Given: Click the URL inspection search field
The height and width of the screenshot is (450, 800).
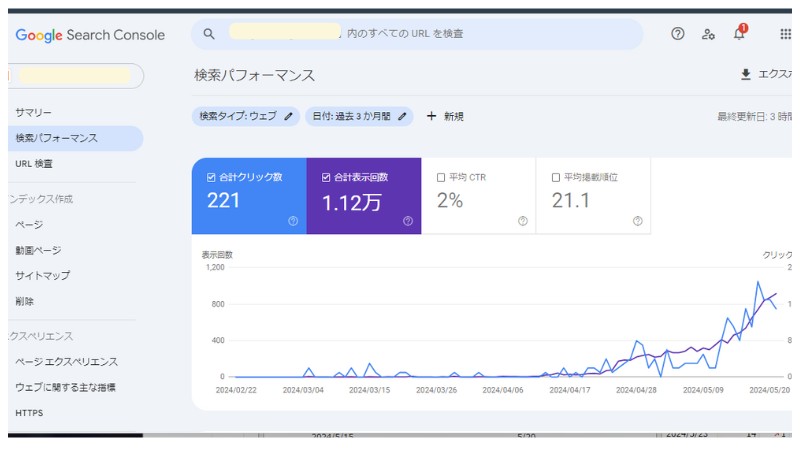Looking at the screenshot, I should 420,34.
